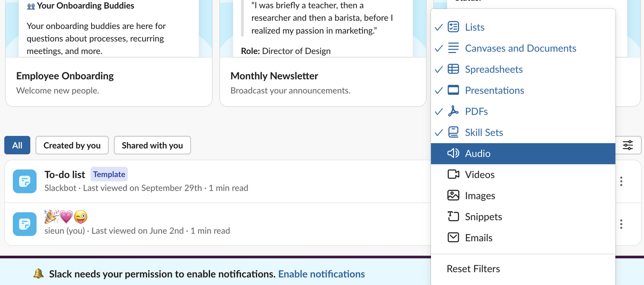Click the Emails envelope icon

click(x=453, y=238)
